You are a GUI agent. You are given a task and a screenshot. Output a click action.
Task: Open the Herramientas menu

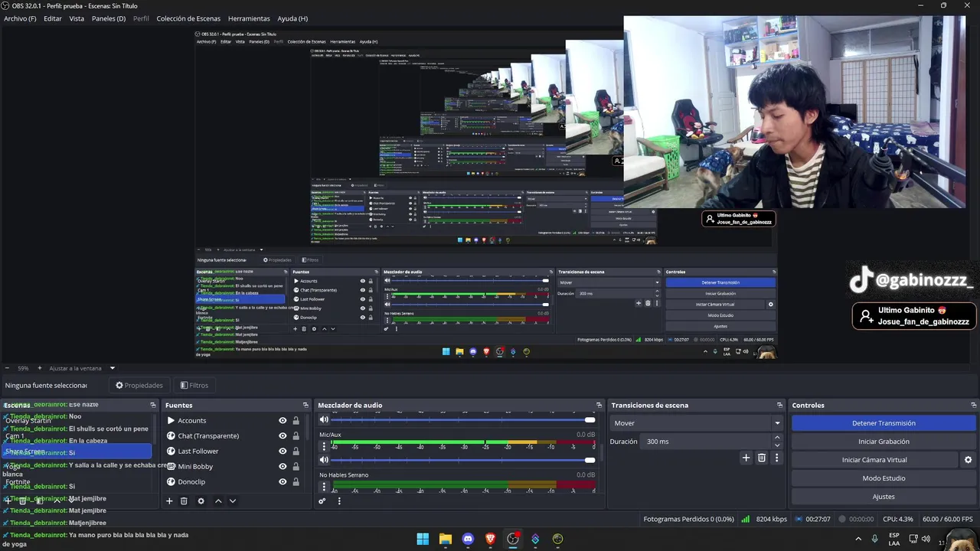pyautogui.click(x=249, y=18)
